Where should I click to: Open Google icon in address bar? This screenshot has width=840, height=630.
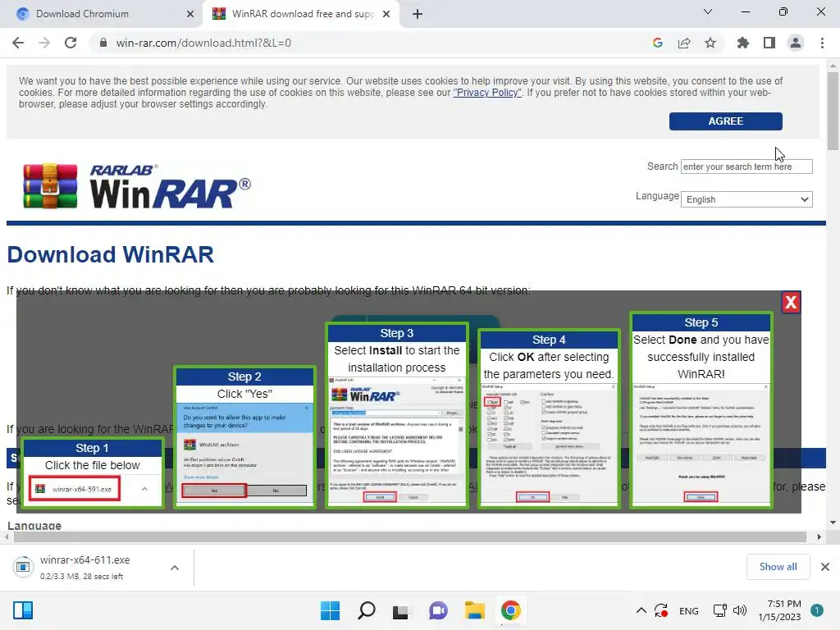pos(658,43)
